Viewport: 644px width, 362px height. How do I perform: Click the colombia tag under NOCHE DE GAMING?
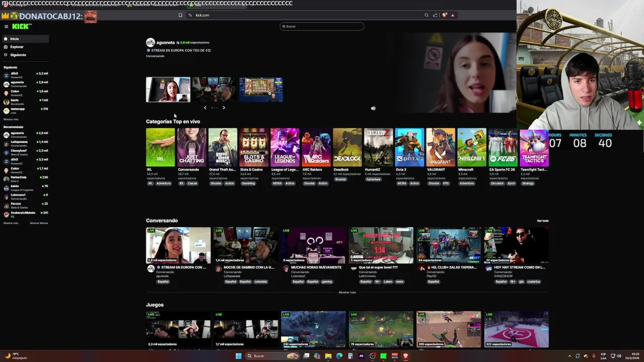pos(261,282)
